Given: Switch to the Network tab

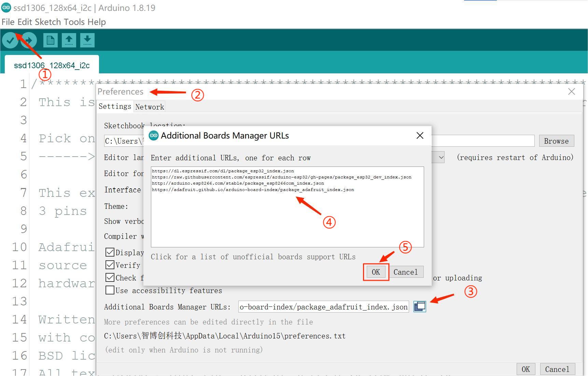Looking at the screenshot, I should point(150,107).
